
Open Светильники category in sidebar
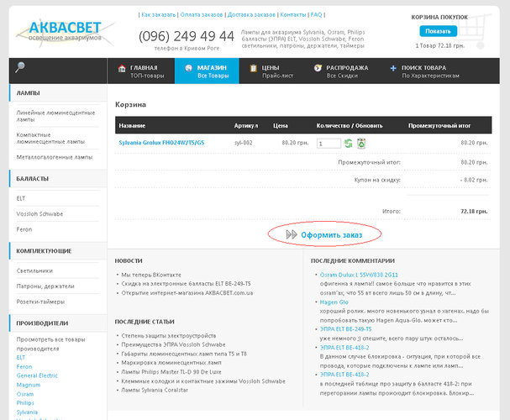click(34, 270)
